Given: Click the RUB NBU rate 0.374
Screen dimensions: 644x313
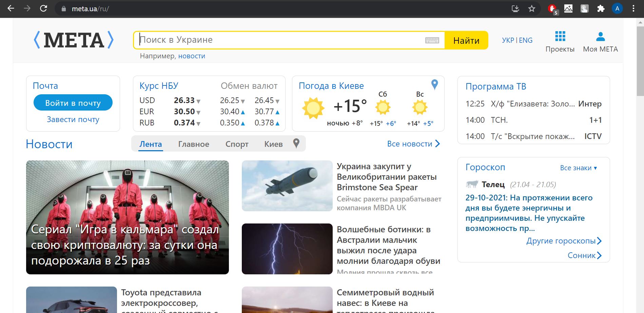Looking at the screenshot, I should [x=184, y=123].
